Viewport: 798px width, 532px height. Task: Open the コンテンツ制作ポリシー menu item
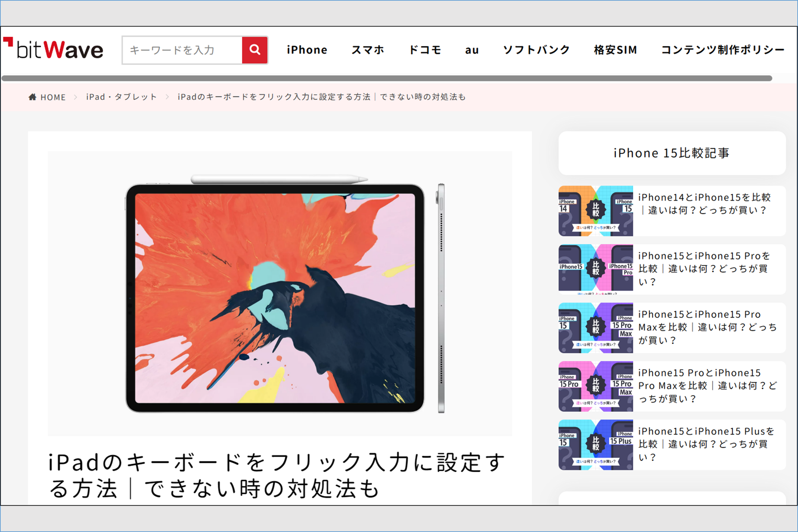[x=723, y=50]
